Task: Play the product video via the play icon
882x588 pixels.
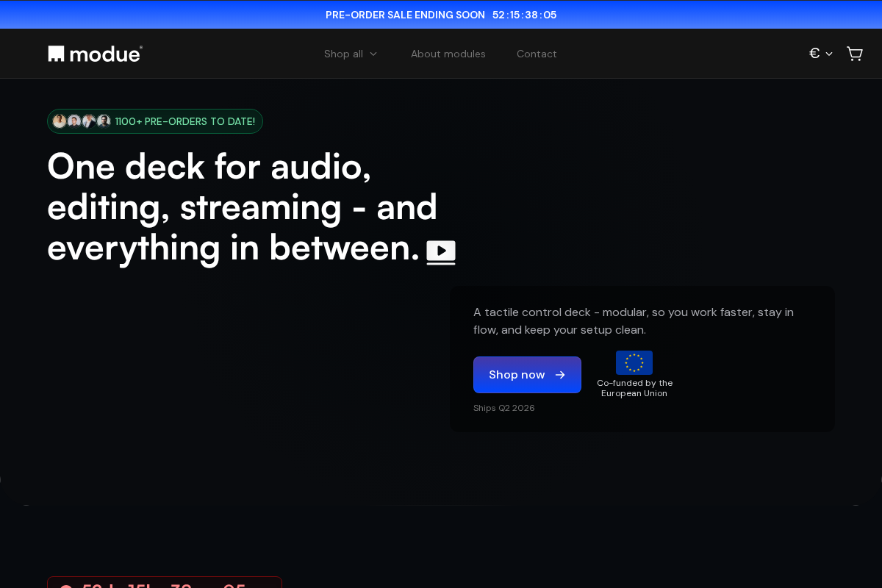Action: pos(441,251)
